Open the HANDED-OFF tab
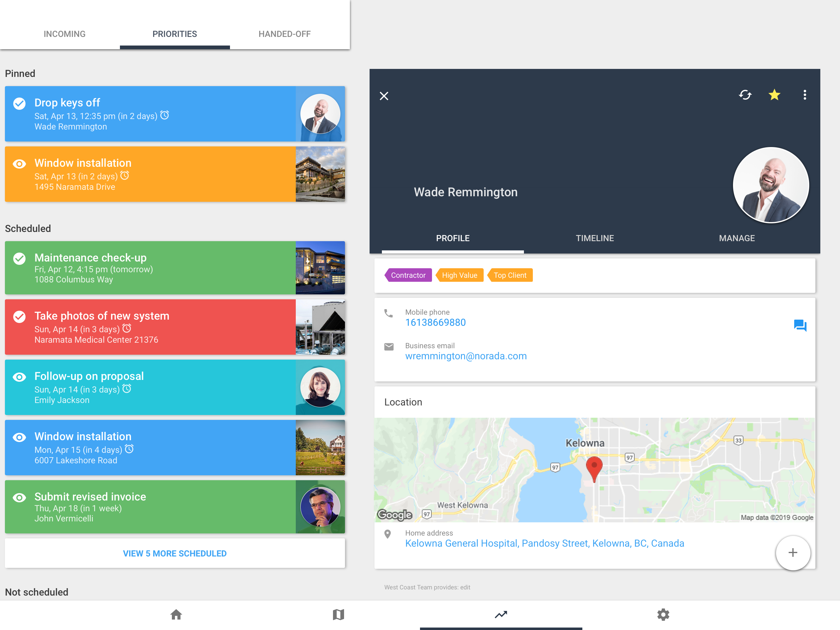The height and width of the screenshot is (630, 840). click(285, 34)
